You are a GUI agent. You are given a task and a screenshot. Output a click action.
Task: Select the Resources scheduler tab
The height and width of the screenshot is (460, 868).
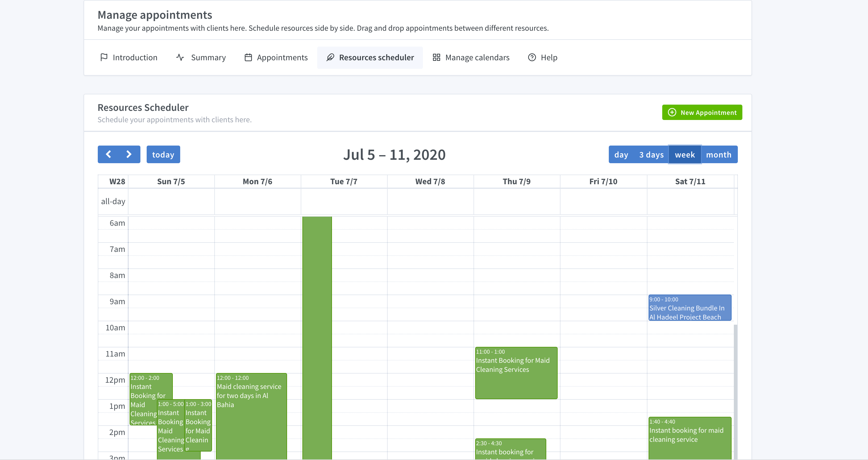[370, 57]
